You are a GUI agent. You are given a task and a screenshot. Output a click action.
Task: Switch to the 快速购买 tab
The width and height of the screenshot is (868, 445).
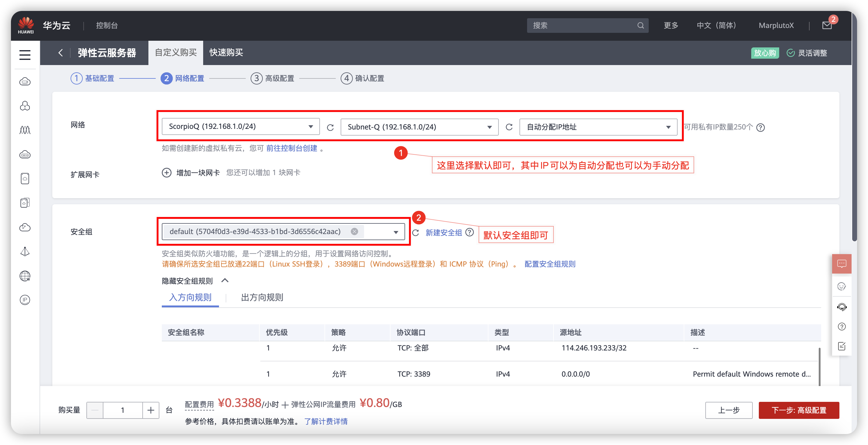pos(226,53)
